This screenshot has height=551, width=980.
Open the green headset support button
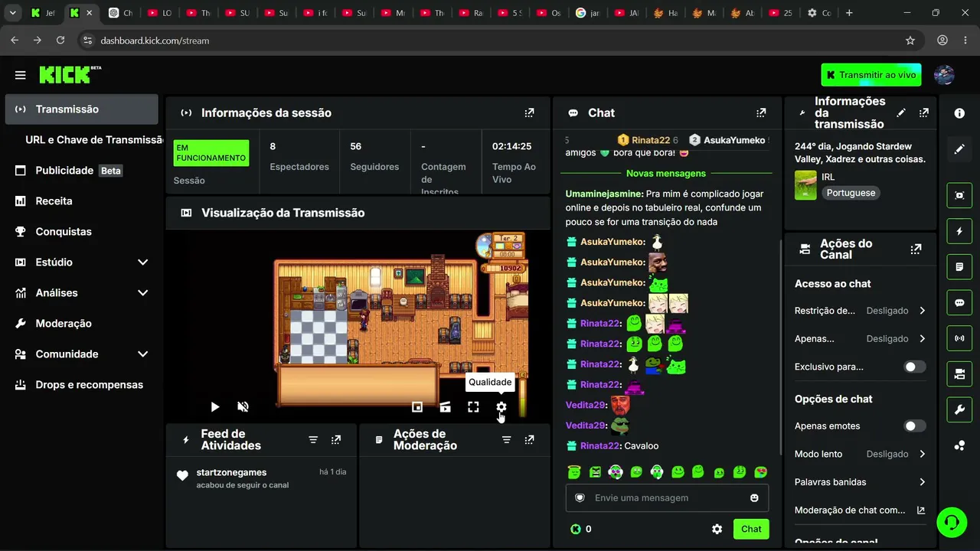coord(952,523)
